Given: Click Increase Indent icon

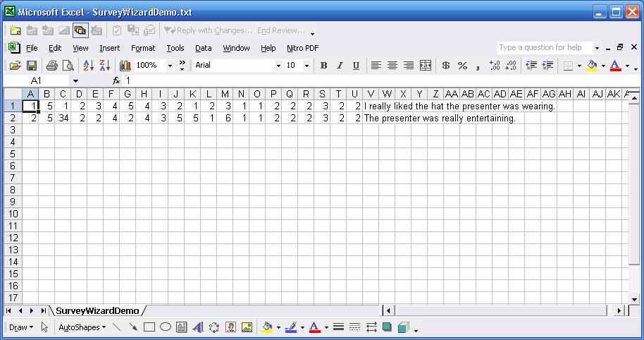Looking at the screenshot, I should pos(548,66).
